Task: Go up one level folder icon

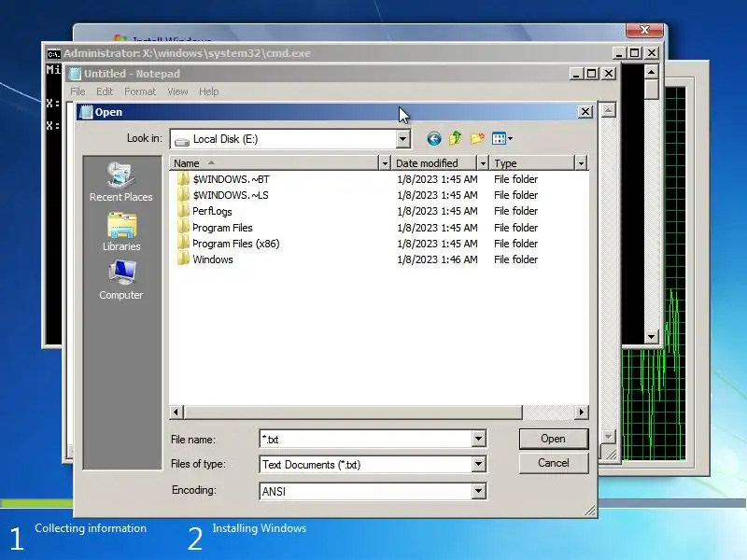Action: click(x=456, y=138)
